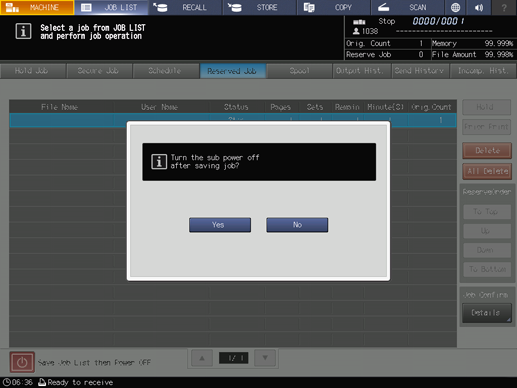
Task: Confirm with the Yes button
Action: (x=220, y=225)
